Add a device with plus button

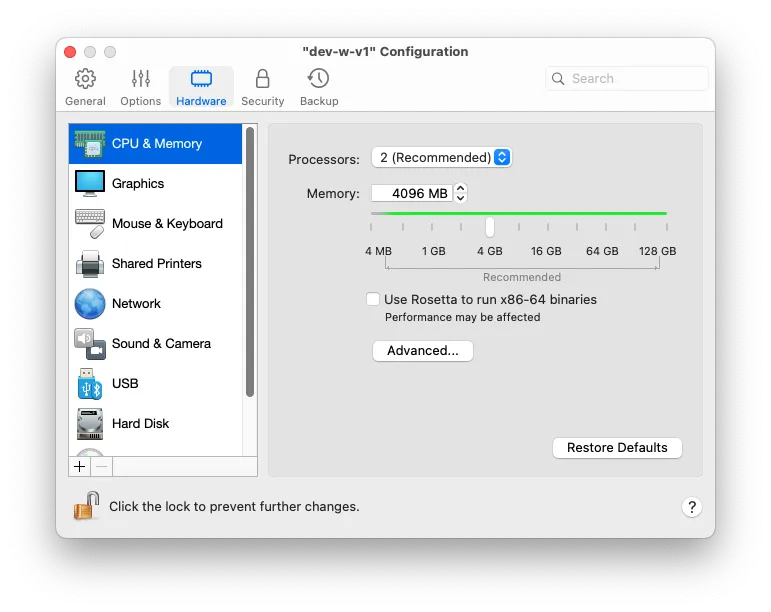click(80, 467)
